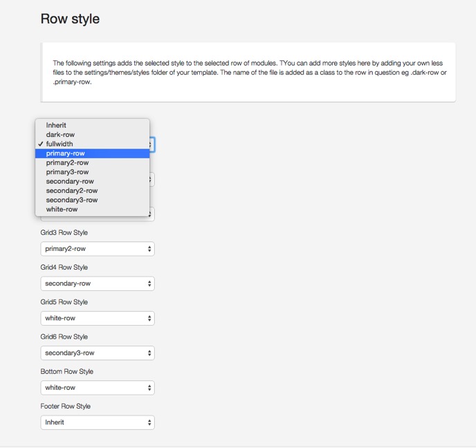Click the arrows icon on Grid3 select
This screenshot has height=448, width=476.
click(x=149, y=249)
